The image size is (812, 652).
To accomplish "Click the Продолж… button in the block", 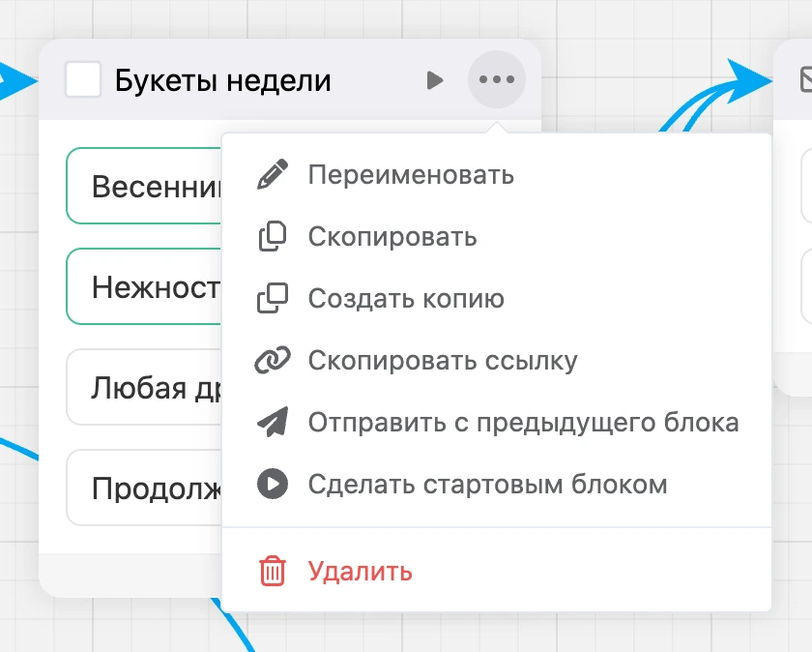I will tap(144, 488).
